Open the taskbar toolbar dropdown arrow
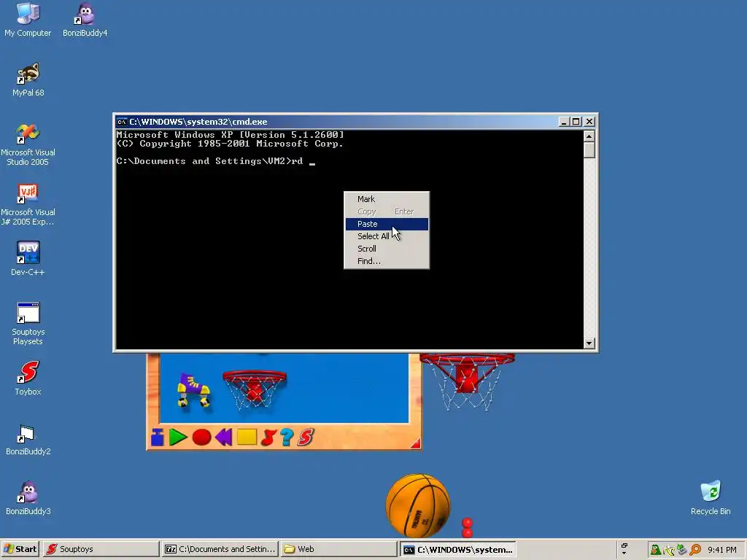 624,553
